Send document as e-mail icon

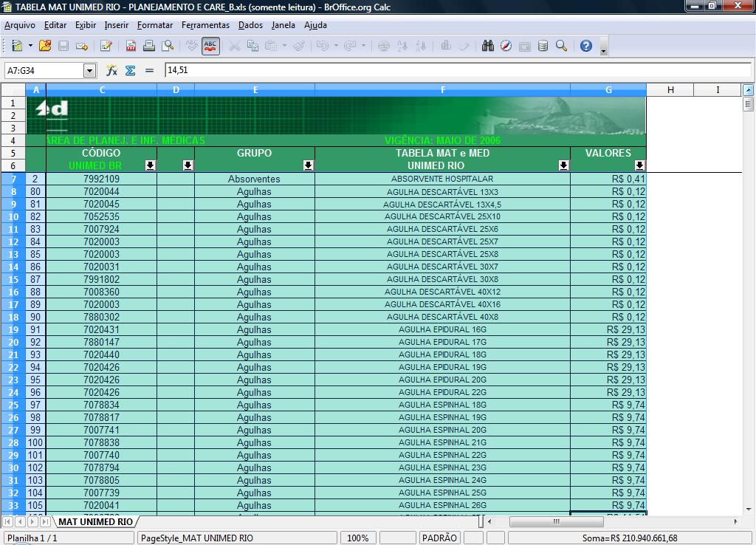(82, 46)
